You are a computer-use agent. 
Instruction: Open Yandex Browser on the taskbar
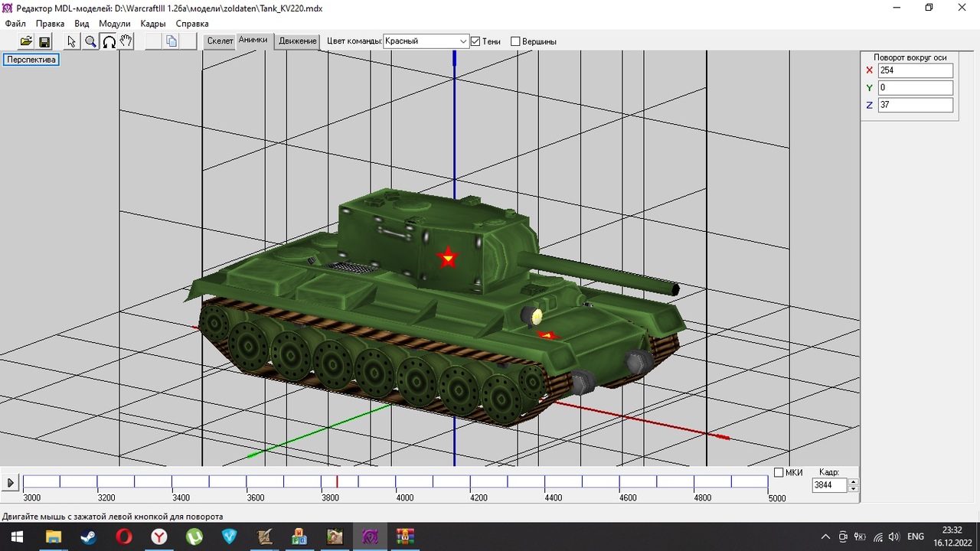[x=158, y=536]
